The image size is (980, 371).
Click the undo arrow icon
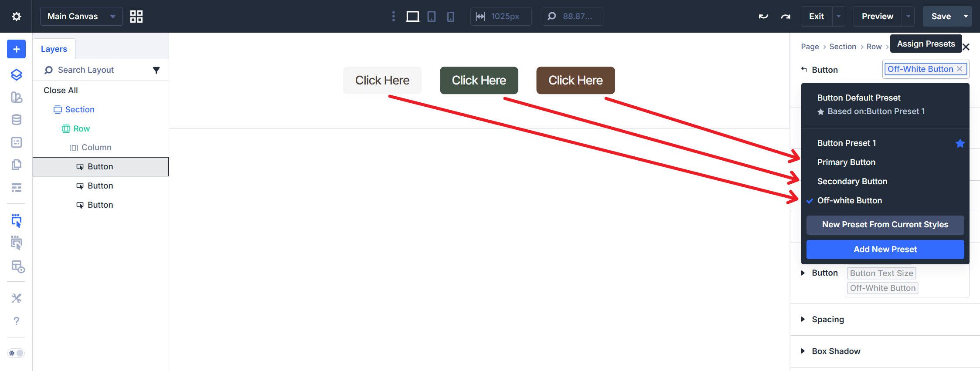763,17
